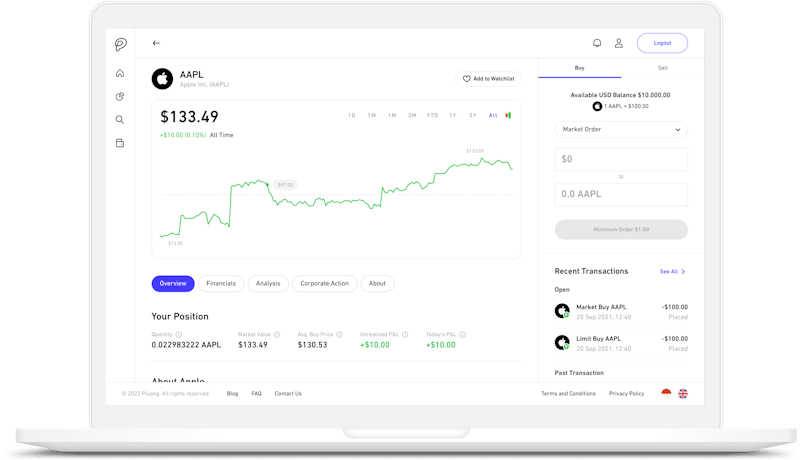
Task: Click the $97.00 chart marker label
Action: click(285, 185)
